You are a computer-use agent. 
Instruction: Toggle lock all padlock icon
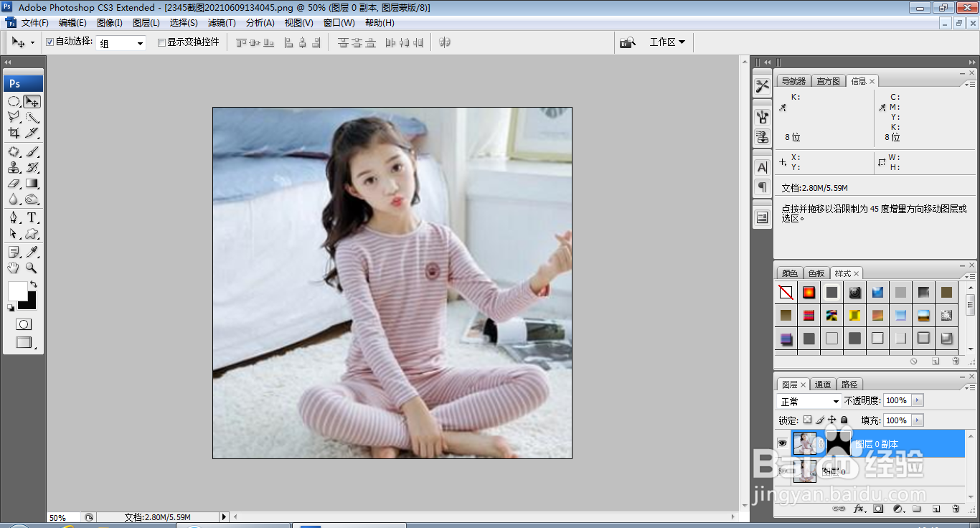(x=844, y=420)
